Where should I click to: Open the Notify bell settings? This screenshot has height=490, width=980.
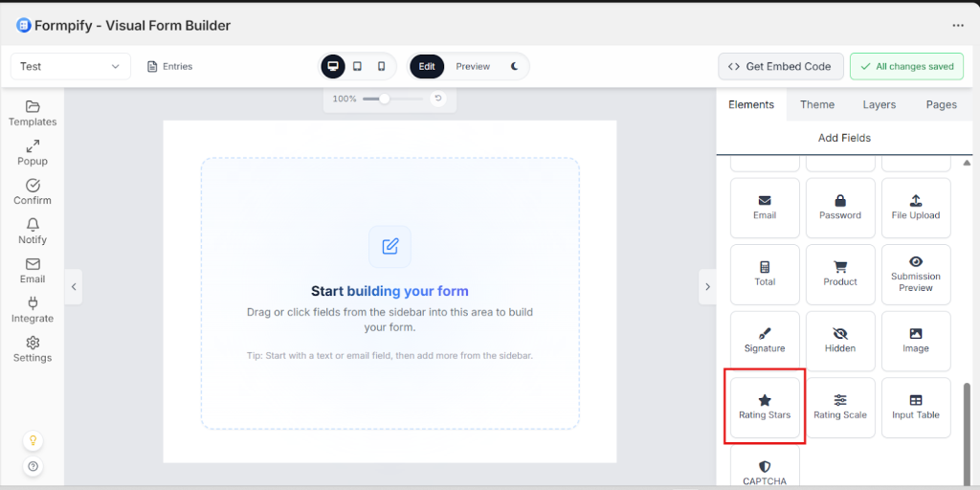coord(33,231)
